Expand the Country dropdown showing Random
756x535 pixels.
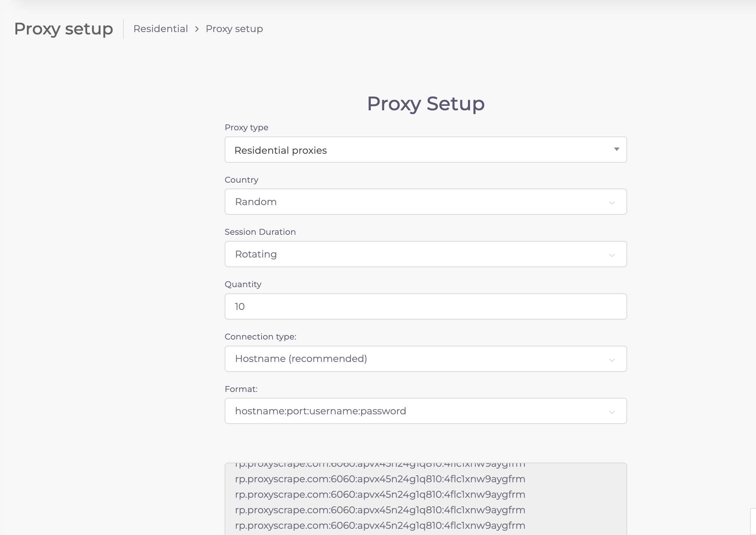coord(426,202)
